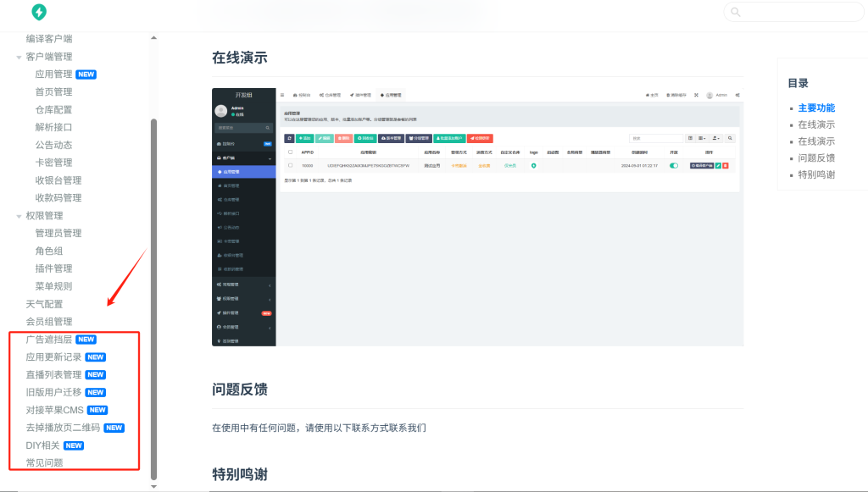This screenshot has height=492, width=868.
Task: Click the red trash delete icon in the row
Action: point(726,166)
